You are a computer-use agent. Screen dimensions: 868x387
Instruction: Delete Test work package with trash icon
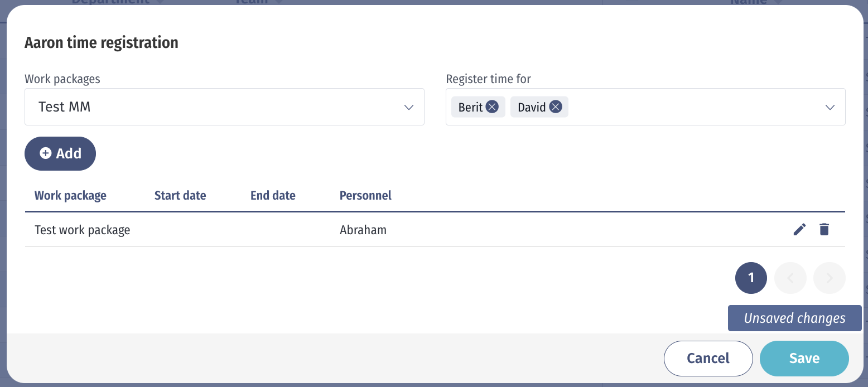[824, 229]
